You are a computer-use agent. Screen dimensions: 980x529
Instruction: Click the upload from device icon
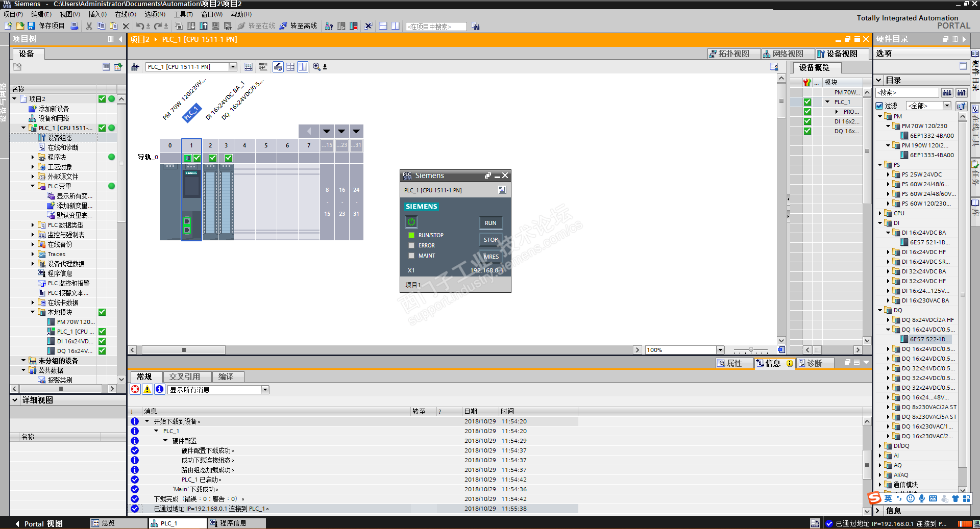pos(204,26)
